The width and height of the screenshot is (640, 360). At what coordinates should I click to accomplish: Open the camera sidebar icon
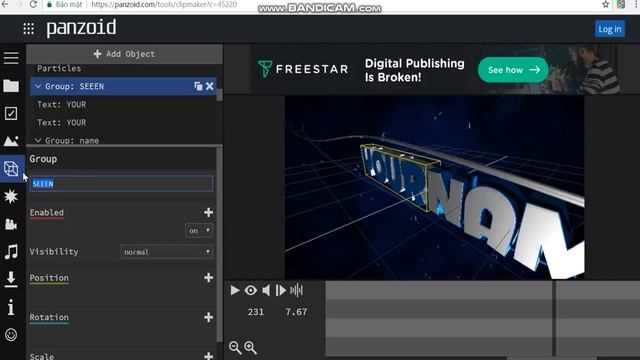point(11,224)
